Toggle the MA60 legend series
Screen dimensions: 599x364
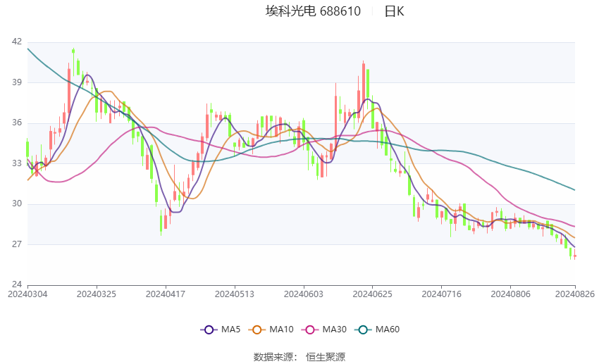(x=377, y=330)
